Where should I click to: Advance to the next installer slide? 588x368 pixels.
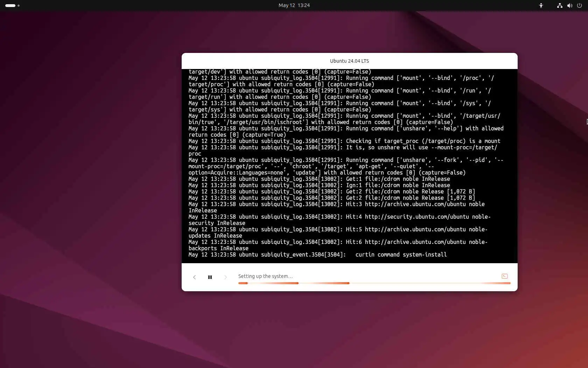click(x=225, y=277)
